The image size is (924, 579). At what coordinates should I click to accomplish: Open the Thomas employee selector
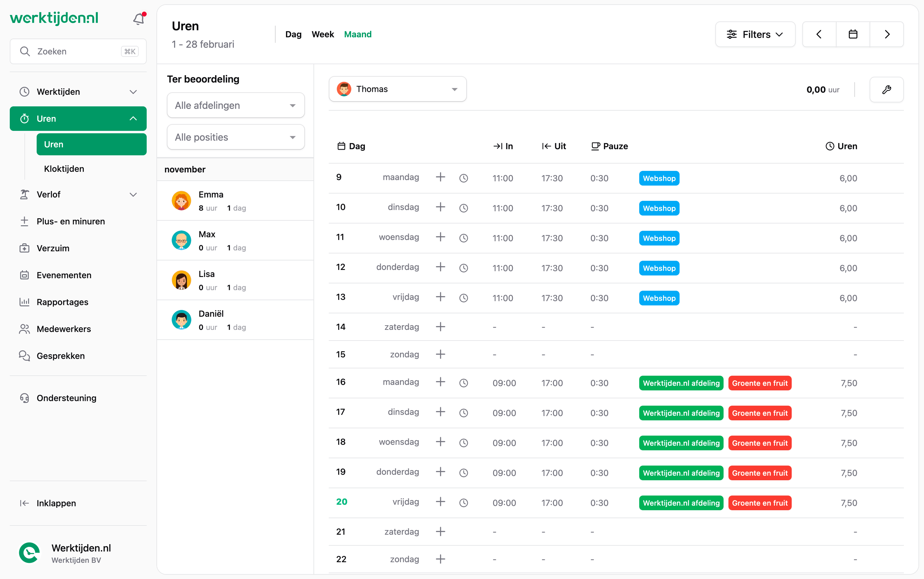[397, 89]
